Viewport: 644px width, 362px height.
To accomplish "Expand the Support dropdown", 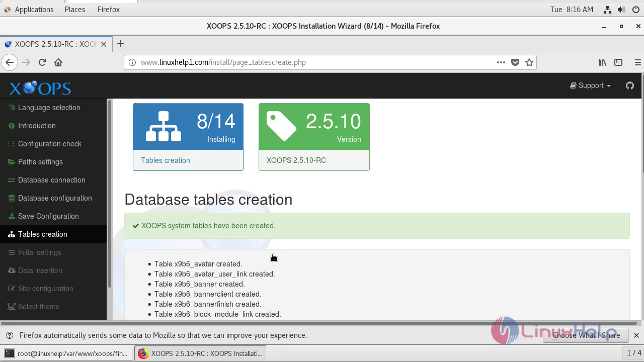I will tap(590, 85).
